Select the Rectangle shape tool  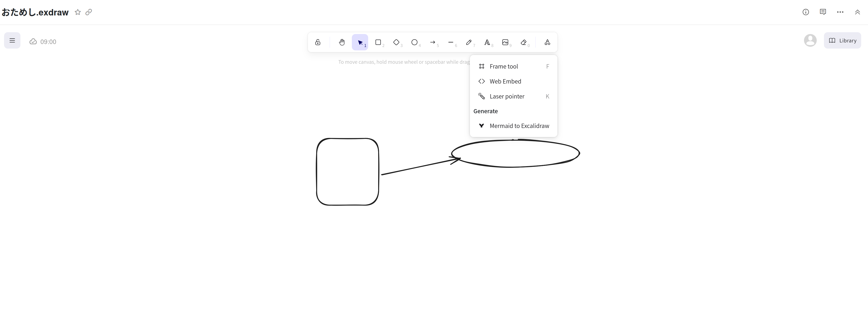[x=378, y=42]
